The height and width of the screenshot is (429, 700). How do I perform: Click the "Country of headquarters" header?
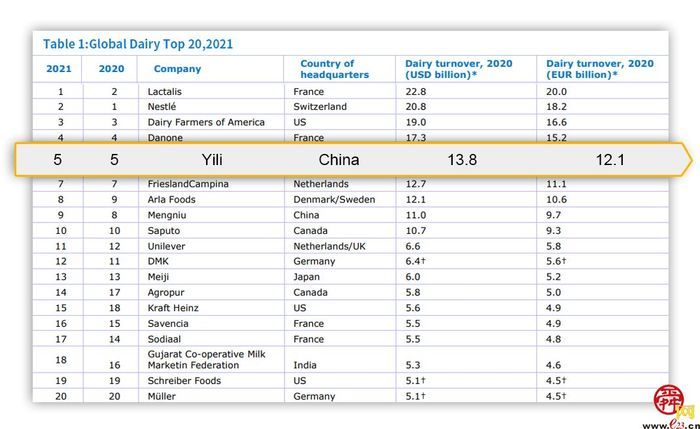335,69
